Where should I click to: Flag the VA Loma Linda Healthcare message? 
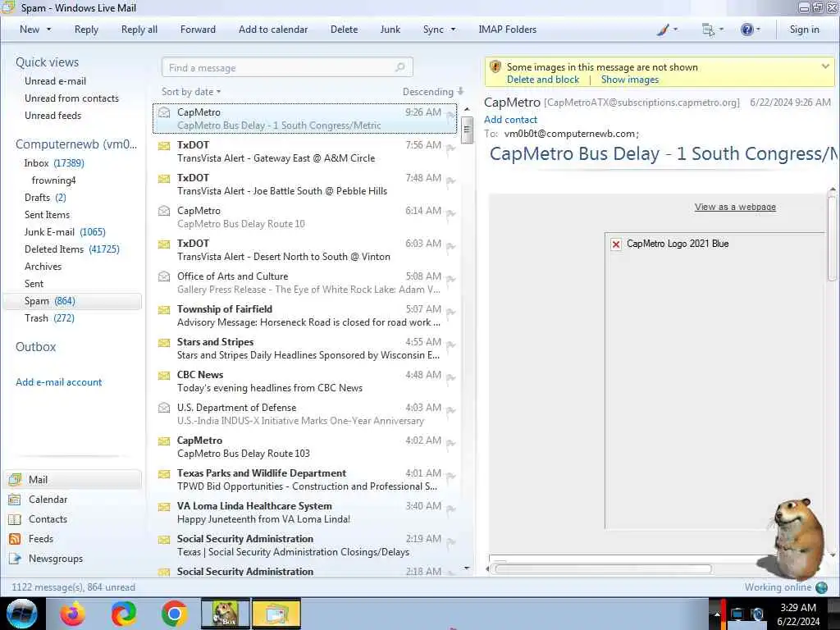450,509
